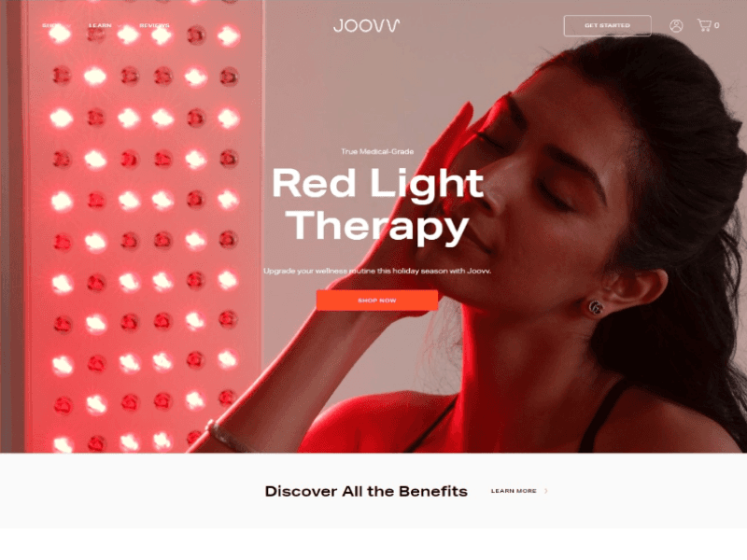Expand the Learn menu chevron

click(x=120, y=26)
